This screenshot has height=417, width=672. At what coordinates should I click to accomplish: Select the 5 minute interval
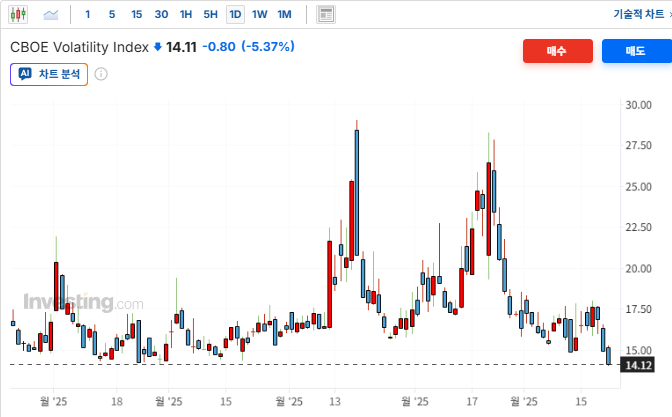[112, 15]
